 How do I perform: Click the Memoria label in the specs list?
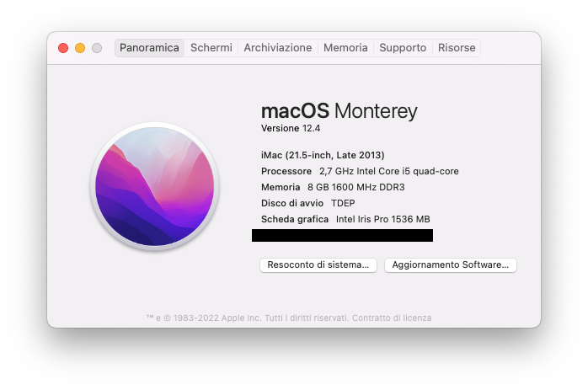(281, 187)
